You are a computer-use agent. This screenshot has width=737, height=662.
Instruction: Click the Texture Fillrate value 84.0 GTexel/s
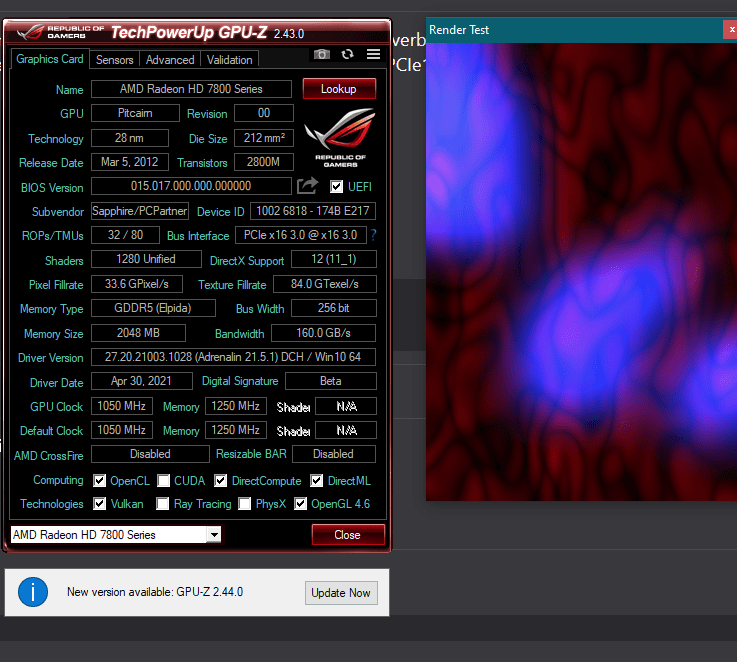325,284
